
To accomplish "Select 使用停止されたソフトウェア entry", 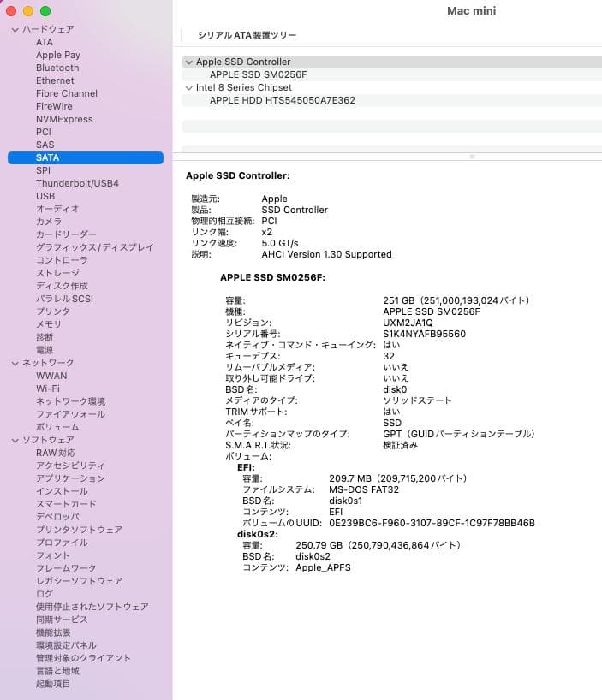I will 92,608.
